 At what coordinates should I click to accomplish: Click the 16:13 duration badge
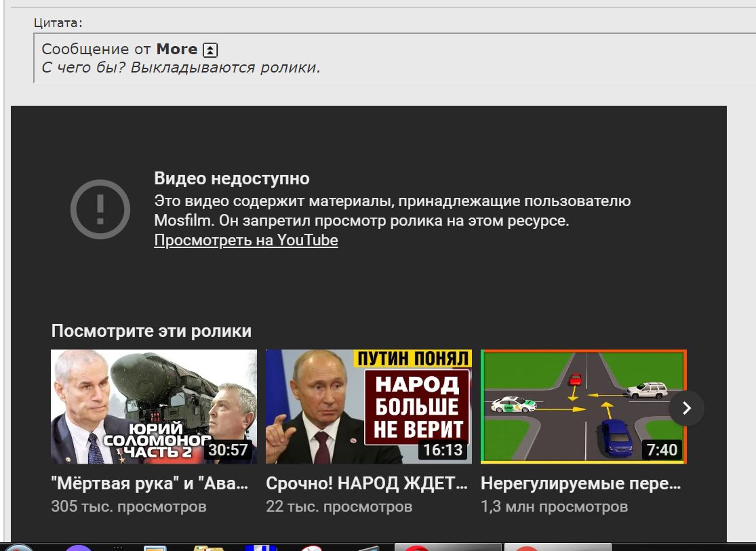(x=443, y=450)
